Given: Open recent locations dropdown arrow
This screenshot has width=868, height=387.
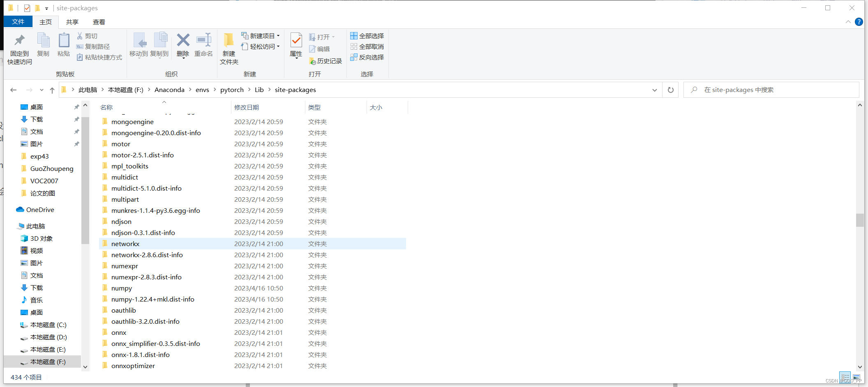Looking at the screenshot, I should tap(42, 90).
